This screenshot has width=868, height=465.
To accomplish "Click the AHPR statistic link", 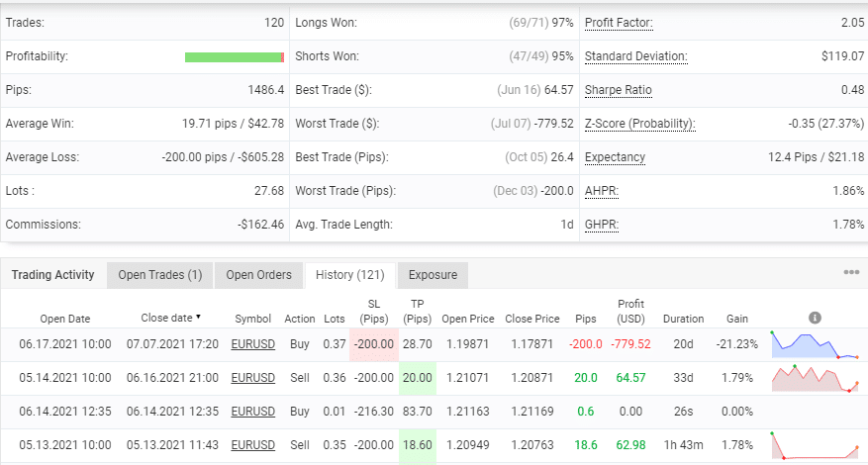I will coord(602,191).
